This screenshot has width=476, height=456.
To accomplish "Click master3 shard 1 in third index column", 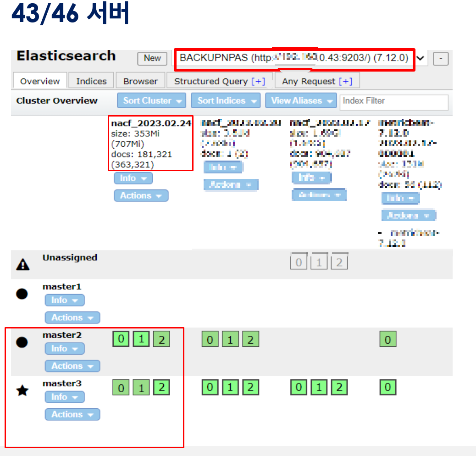I will [x=319, y=387].
